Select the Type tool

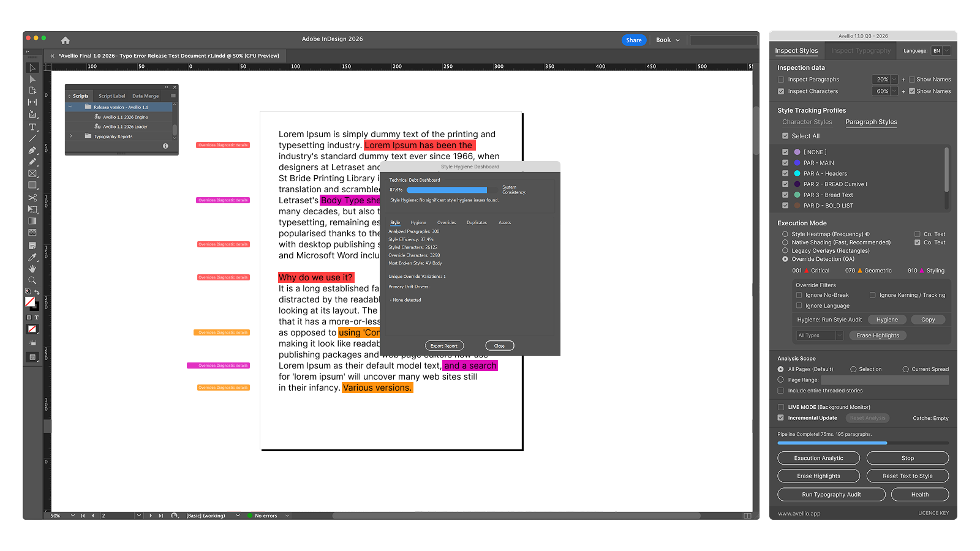pyautogui.click(x=32, y=127)
